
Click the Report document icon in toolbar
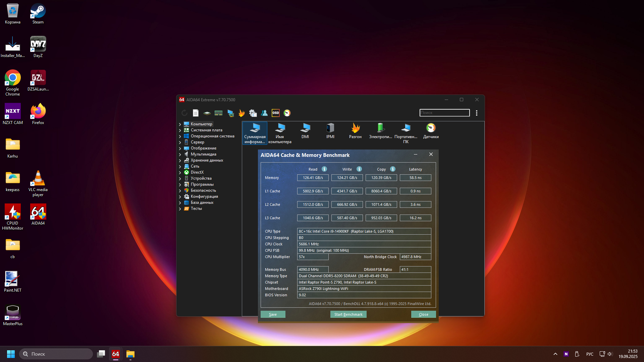click(x=196, y=113)
